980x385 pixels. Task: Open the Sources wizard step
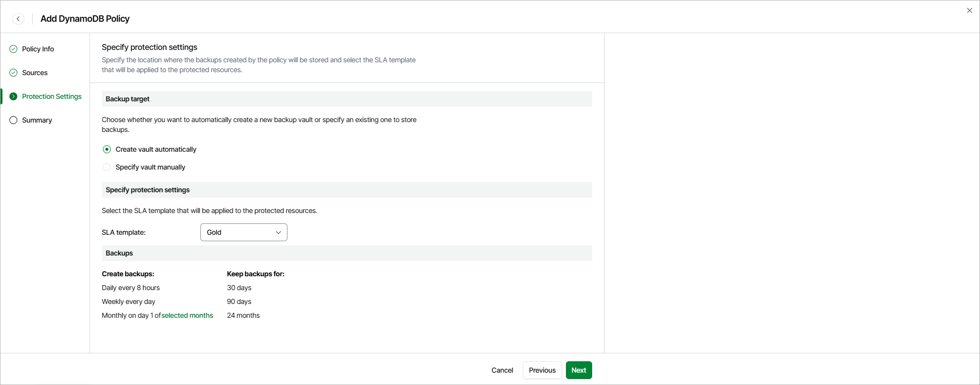35,73
